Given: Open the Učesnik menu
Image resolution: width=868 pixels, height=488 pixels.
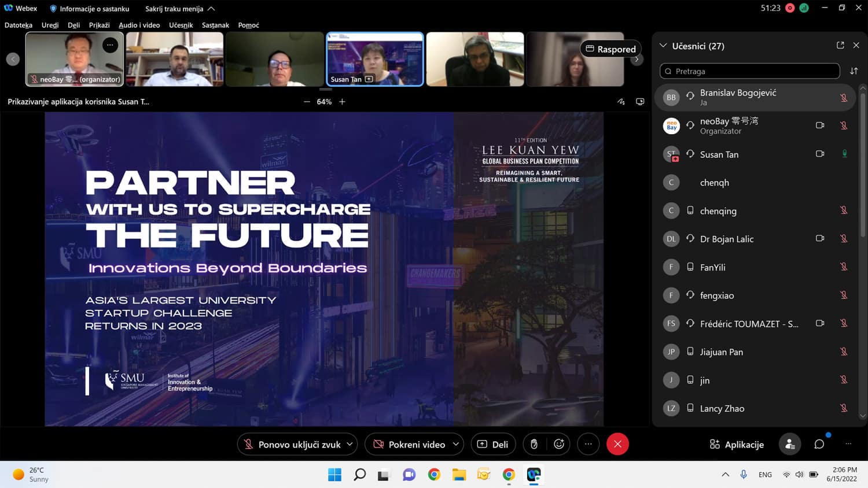Looking at the screenshot, I should coord(181,25).
